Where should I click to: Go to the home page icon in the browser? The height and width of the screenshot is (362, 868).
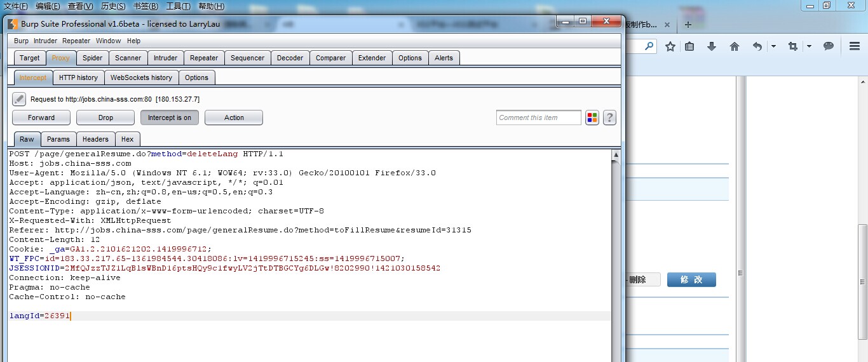[735, 46]
